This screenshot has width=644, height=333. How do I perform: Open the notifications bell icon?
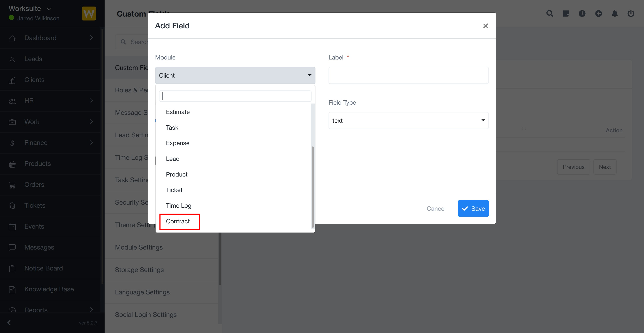point(615,14)
